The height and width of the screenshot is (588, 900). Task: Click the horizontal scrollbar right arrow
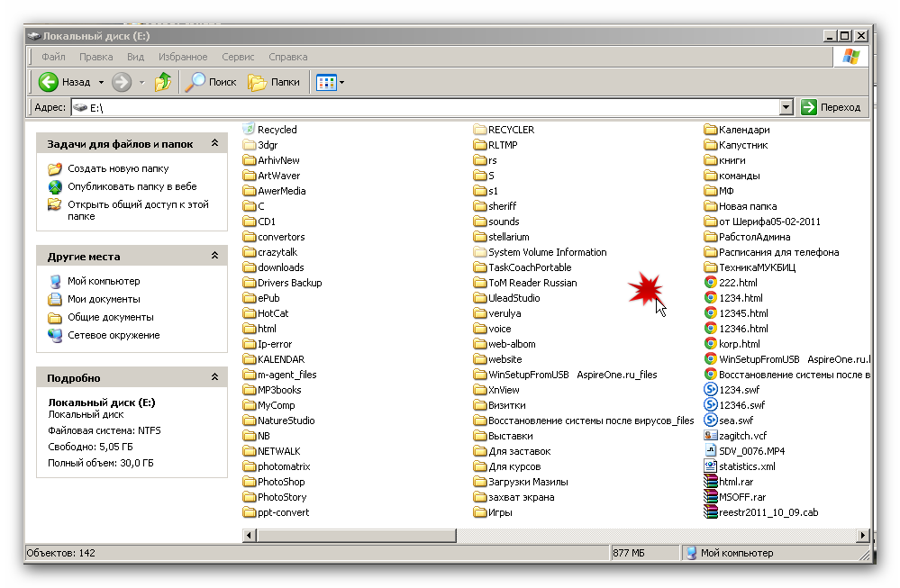(862, 535)
